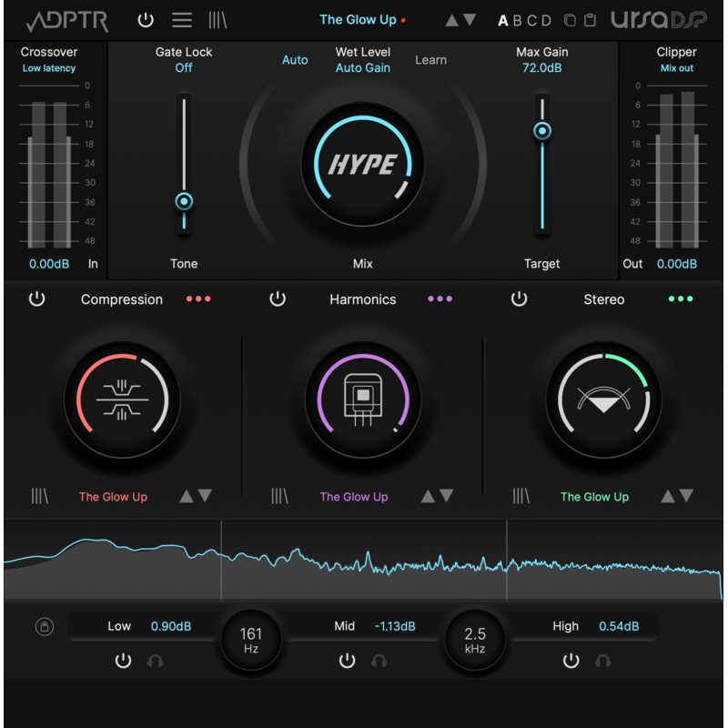Toggle the Harmonics module power
The image size is (728, 728).
pos(278,298)
